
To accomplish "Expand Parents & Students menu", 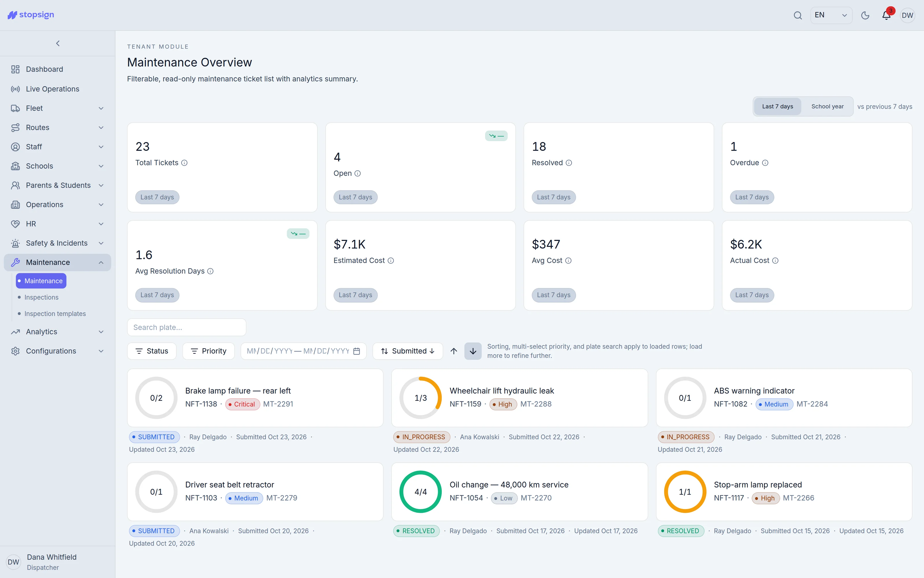I will [58, 186].
